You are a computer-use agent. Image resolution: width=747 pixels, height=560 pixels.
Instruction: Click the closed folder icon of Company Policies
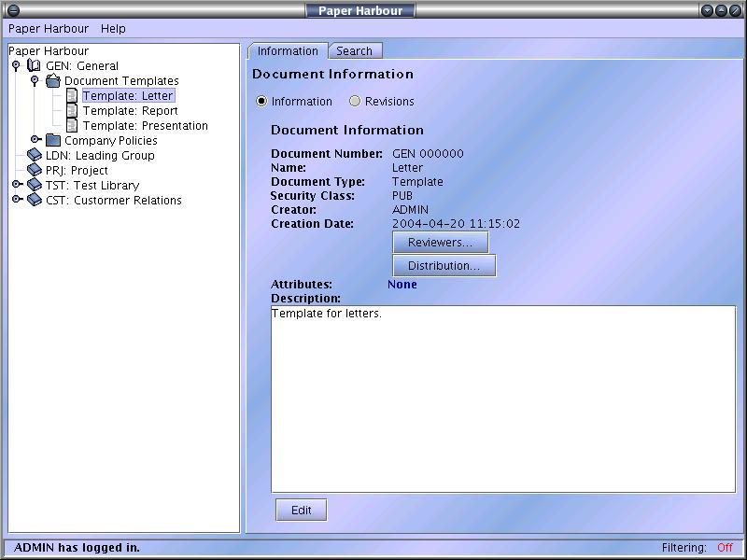click(x=53, y=140)
